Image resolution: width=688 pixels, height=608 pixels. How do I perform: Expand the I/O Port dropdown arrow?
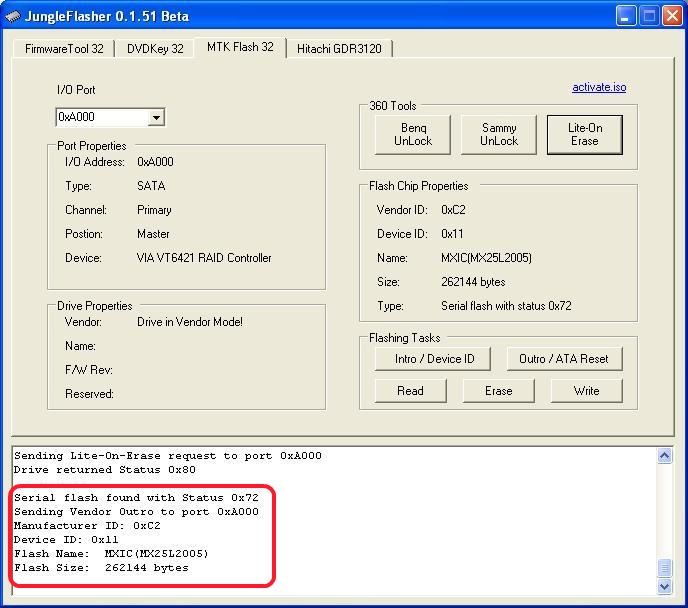(156, 118)
